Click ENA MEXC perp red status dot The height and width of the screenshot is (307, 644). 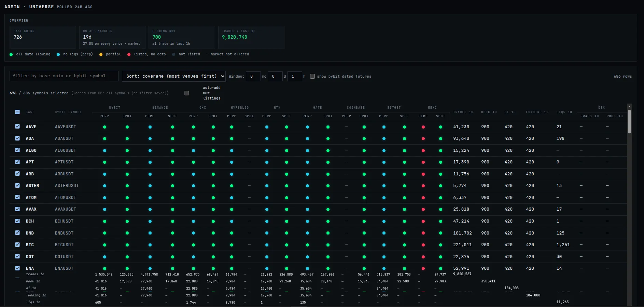423,268
